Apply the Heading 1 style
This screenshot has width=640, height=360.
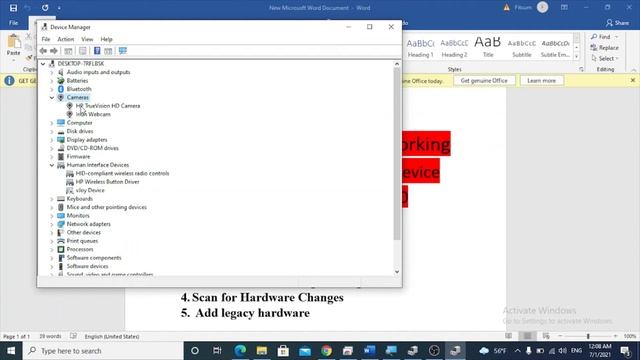(x=420, y=47)
